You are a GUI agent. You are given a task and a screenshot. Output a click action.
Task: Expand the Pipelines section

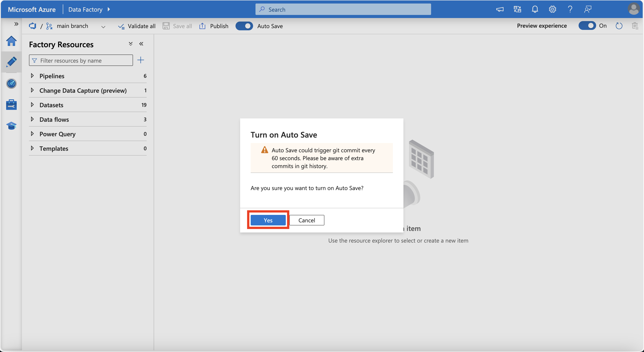[33, 75]
